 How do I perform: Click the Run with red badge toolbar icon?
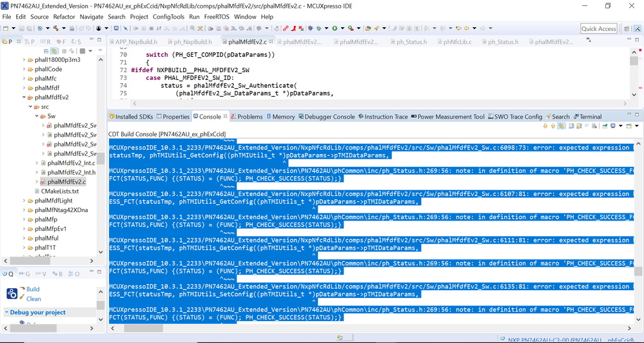pyautogui.click(x=350, y=28)
